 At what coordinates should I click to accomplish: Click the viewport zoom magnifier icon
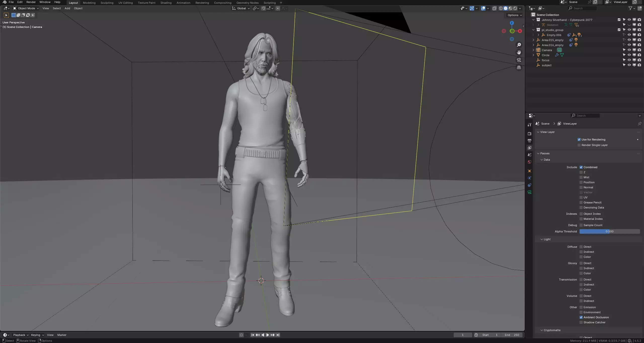pos(519,45)
